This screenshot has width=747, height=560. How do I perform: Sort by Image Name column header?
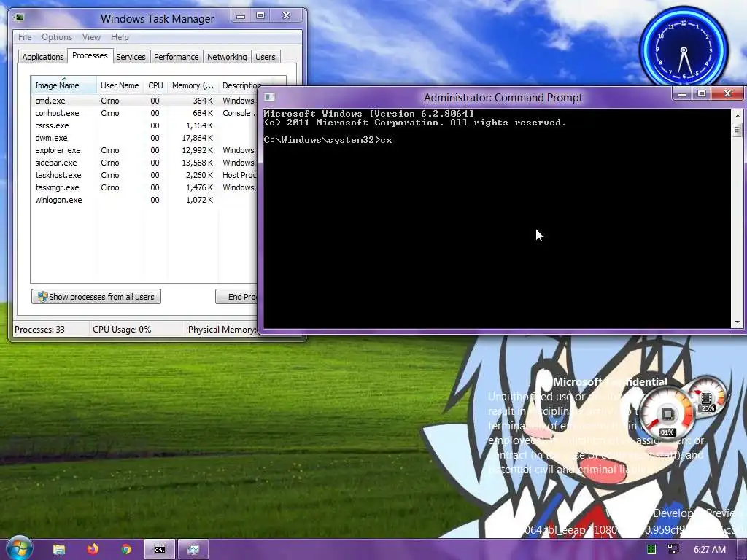coord(64,85)
